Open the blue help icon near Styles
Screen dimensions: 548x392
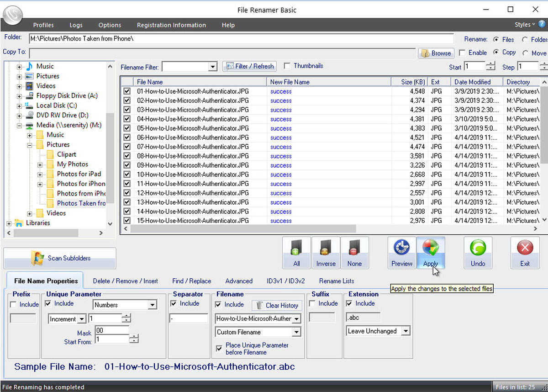(x=542, y=24)
